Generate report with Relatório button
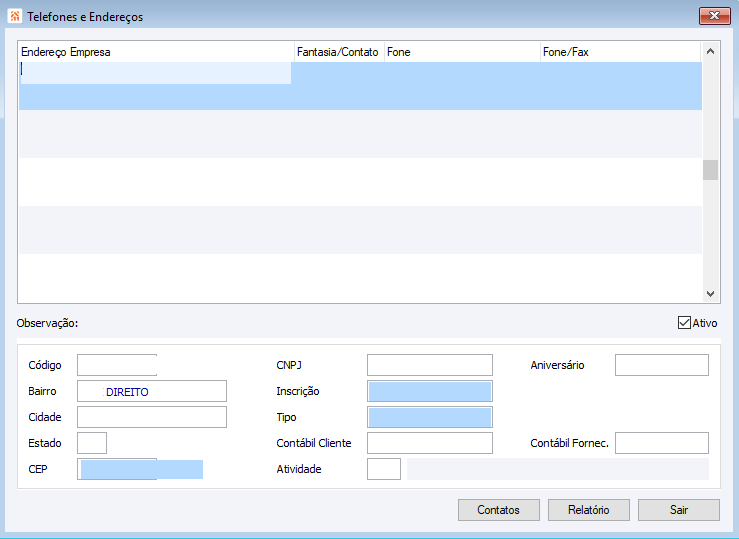The height and width of the screenshot is (539, 739). (x=589, y=510)
